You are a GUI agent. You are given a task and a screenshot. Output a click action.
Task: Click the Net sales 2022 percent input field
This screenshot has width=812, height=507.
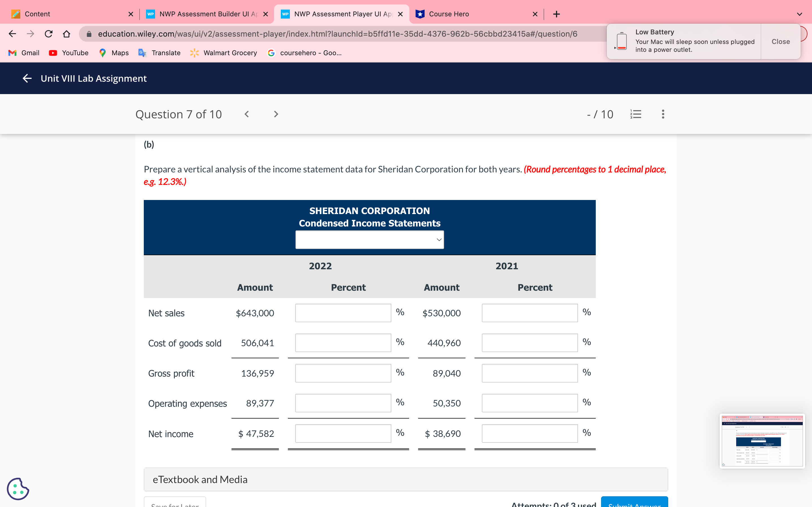[x=343, y=313]
